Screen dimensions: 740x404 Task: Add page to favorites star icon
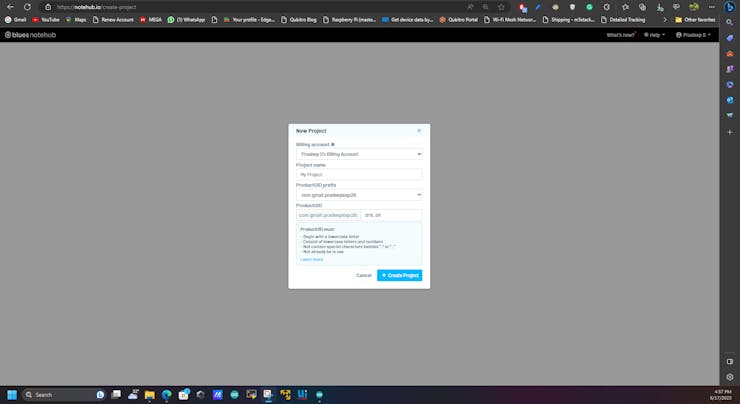pos(501,7)
